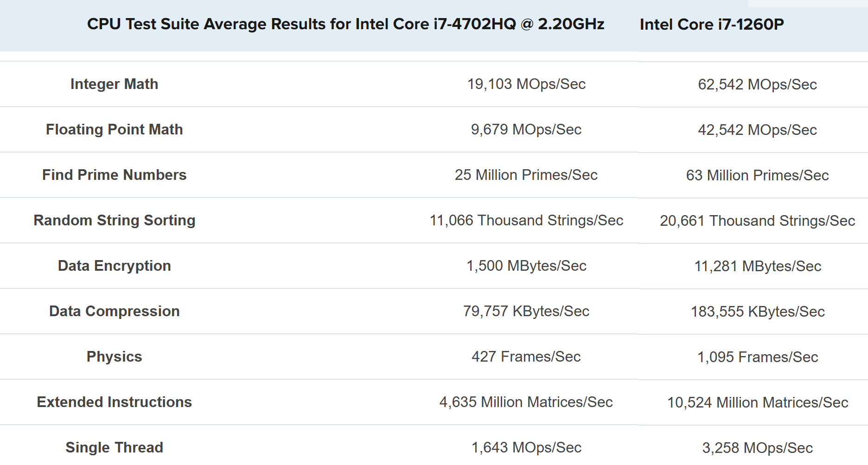Click the 11,281 MBytes/Sec cell
Viewport: 868px width, 465px height.
(757, 266)
